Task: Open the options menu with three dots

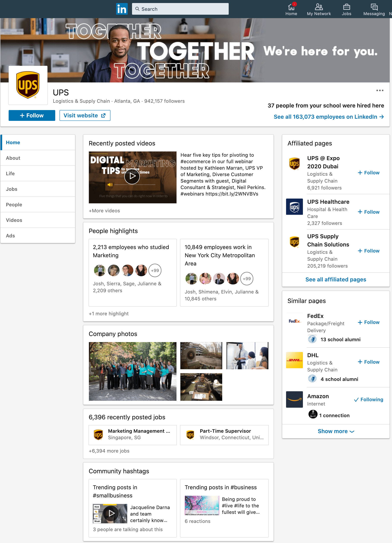Action: (x=380, y=90)
